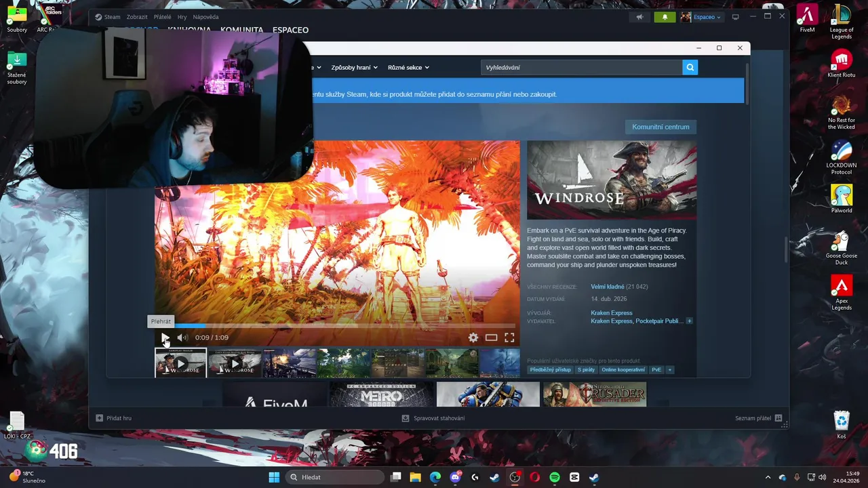
Task: Expand the publisher list plus button
Action: pos(689,321)
